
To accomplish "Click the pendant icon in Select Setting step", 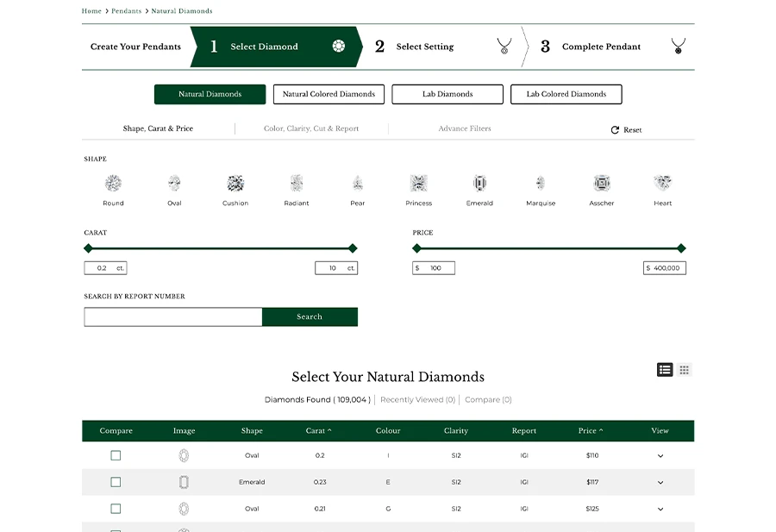I will click(504, 46).
